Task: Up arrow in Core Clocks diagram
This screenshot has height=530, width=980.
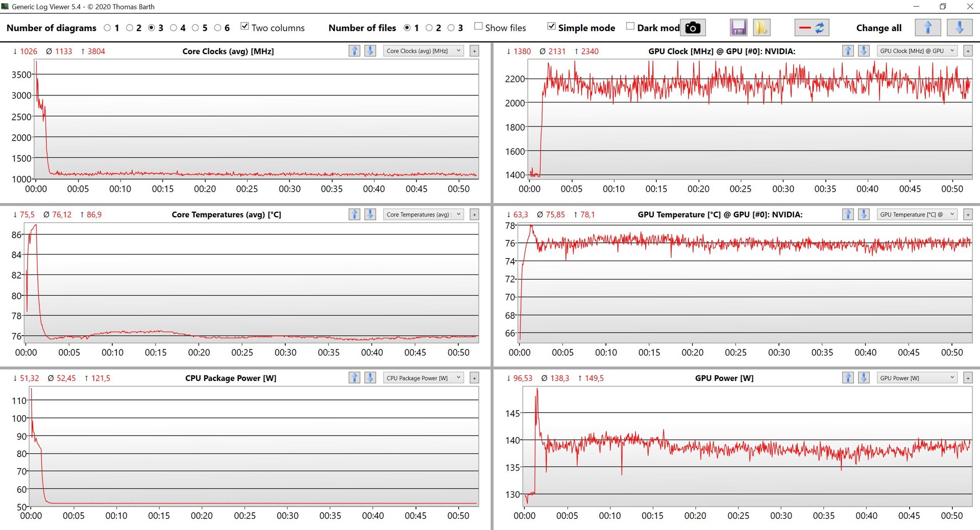Action: click(x=354, y=51)
